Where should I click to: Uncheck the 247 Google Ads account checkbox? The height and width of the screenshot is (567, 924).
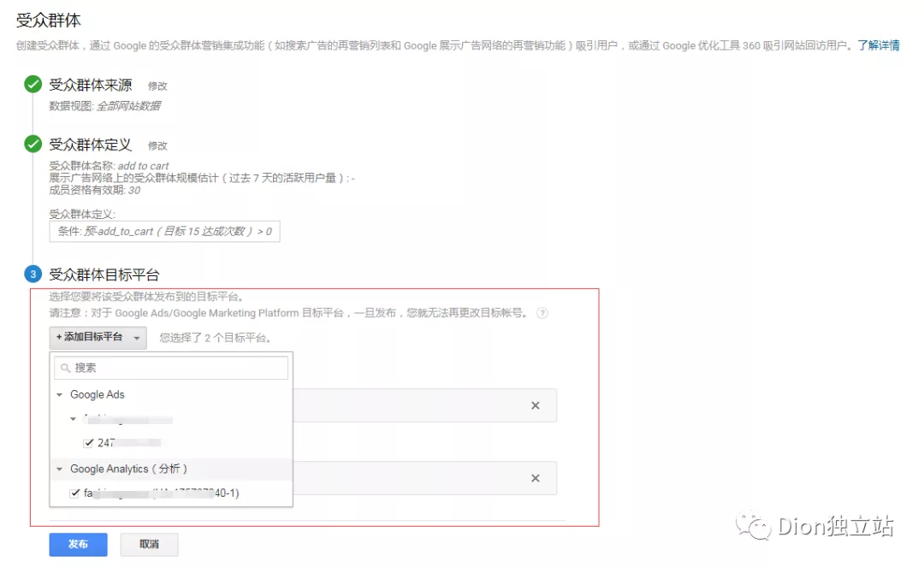(x=89, y=443)
